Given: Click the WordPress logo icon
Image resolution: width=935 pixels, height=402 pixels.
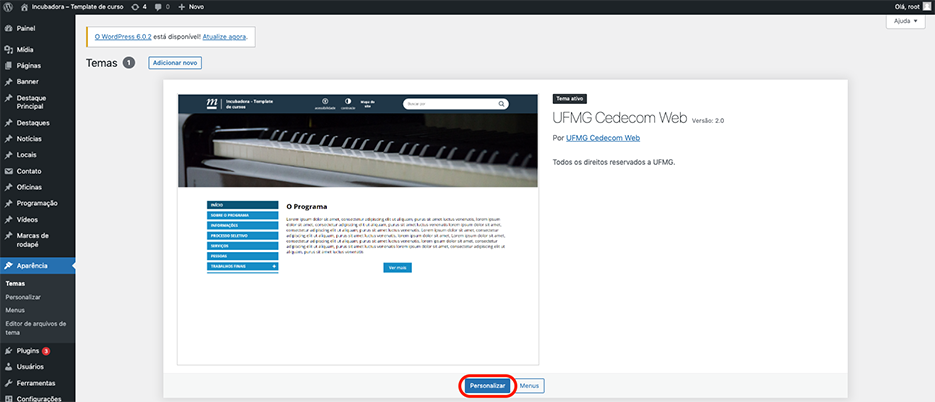Looking at the screenshot, I should click(x=9, y=6).
